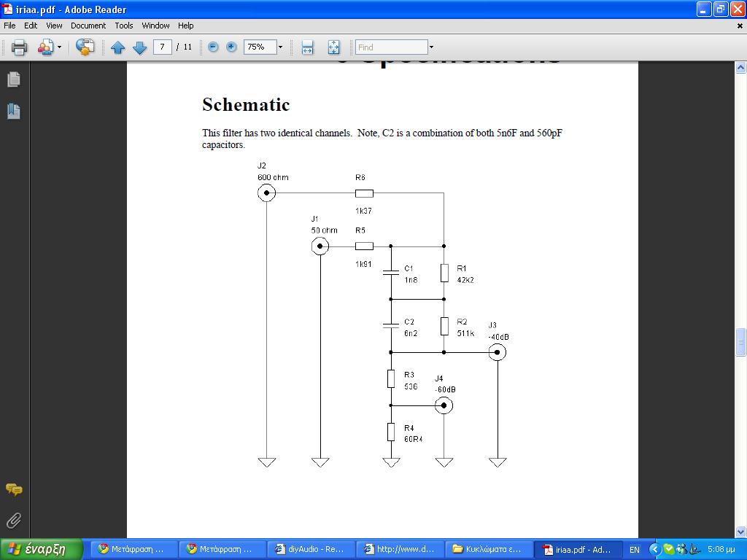Click the R3 536 resistor label
This screenshot has height=560, width=747.
411,381
